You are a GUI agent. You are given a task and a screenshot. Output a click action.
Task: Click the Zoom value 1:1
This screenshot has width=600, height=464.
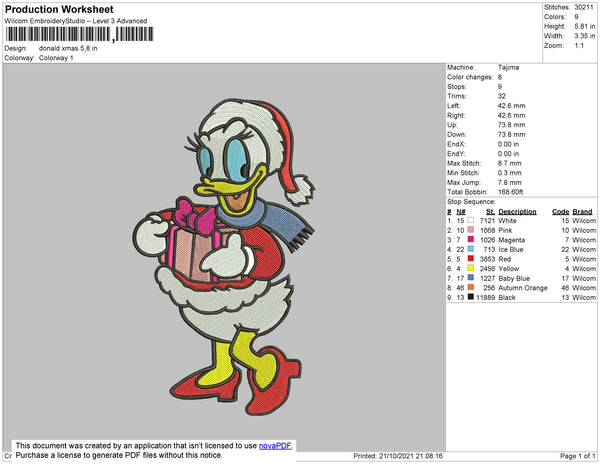coord(579,46)
